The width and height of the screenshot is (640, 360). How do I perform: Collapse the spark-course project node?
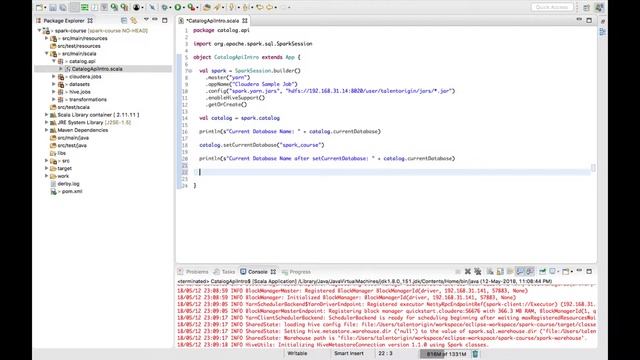(x=40, y=31)
